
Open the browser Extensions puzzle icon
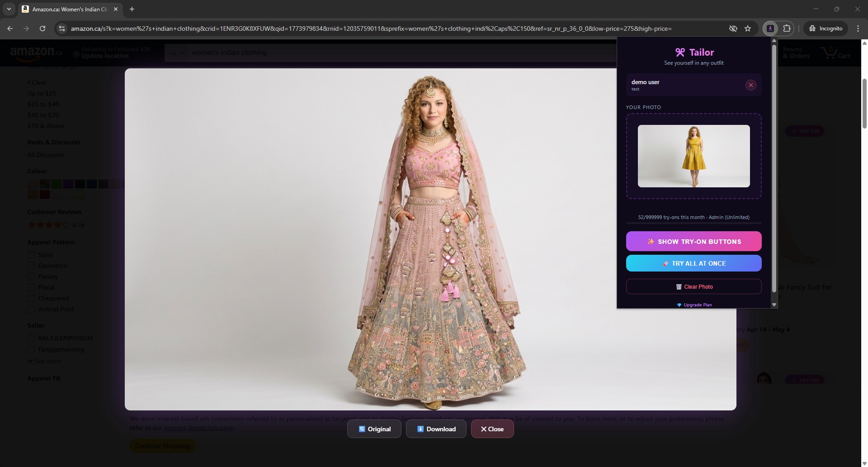point(787,29)
